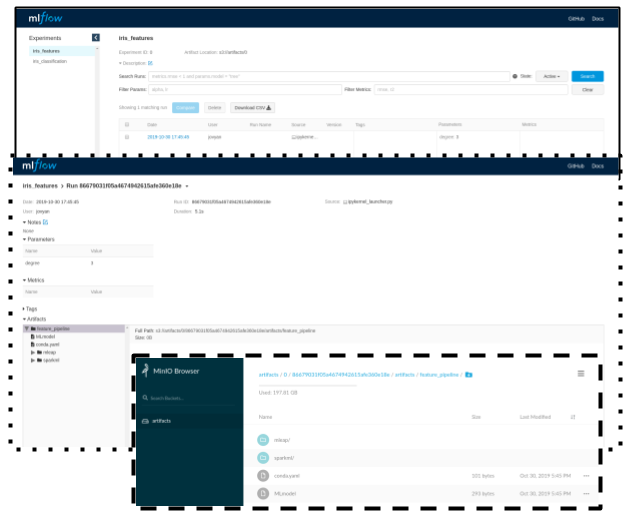
Task: Open the more-options menu for the MLmodel row
Action: [x=586, y=493]
